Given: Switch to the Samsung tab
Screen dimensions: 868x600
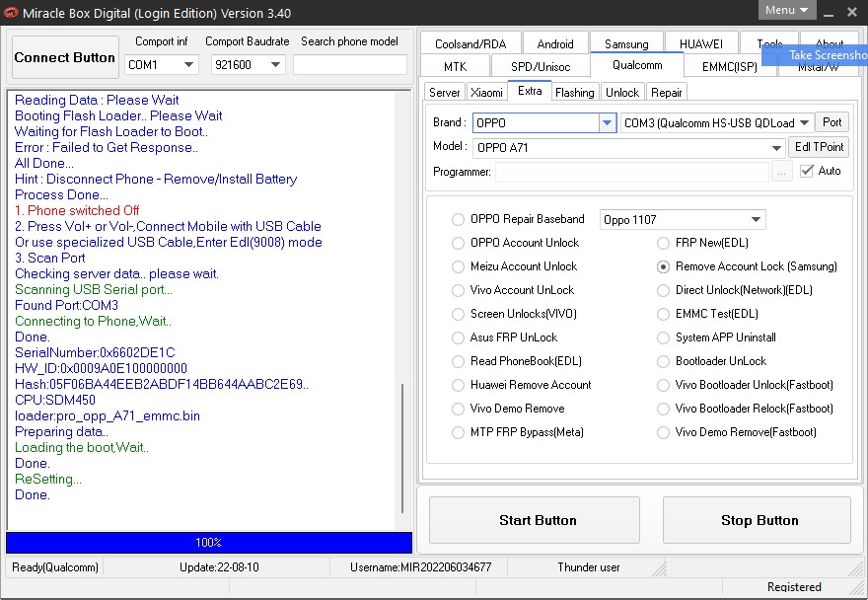Looking at the screenshot, I should tap(626, 43).
